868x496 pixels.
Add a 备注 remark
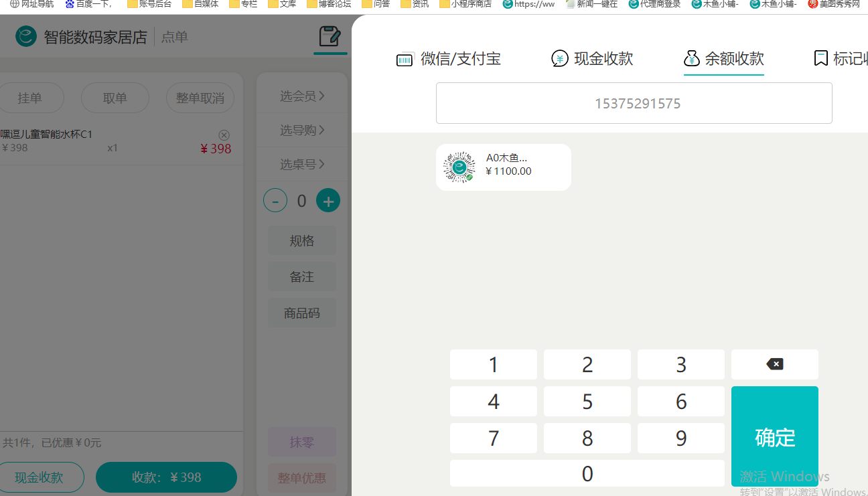point(302,276)
